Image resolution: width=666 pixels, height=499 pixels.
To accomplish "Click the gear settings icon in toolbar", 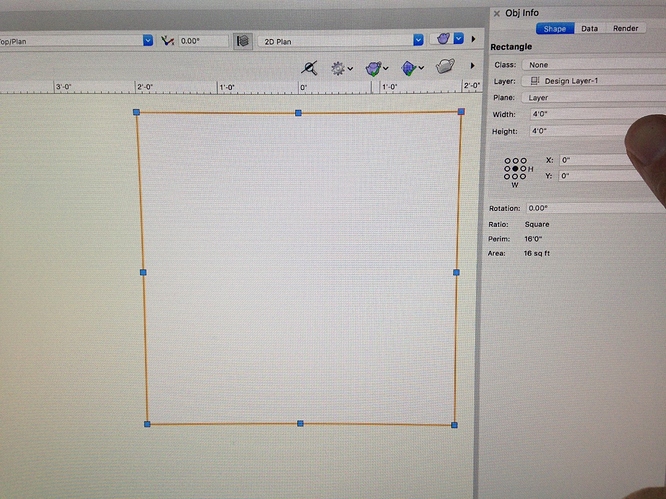I will click(x=338, y=68).
